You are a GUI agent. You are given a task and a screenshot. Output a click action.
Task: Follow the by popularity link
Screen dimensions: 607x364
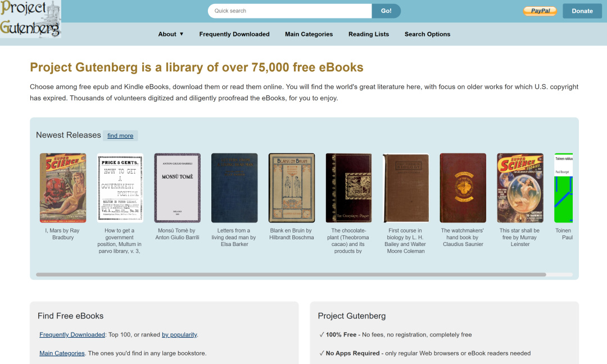coord(179,335)
